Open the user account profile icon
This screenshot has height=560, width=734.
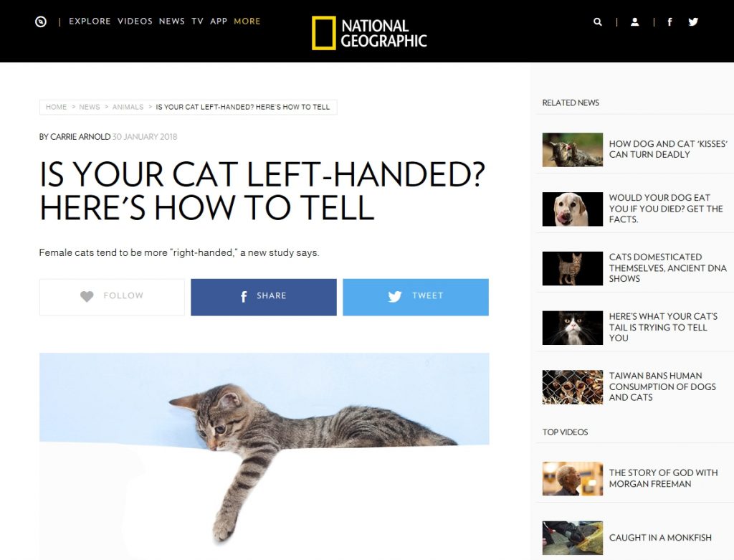(x=635, y=22)
